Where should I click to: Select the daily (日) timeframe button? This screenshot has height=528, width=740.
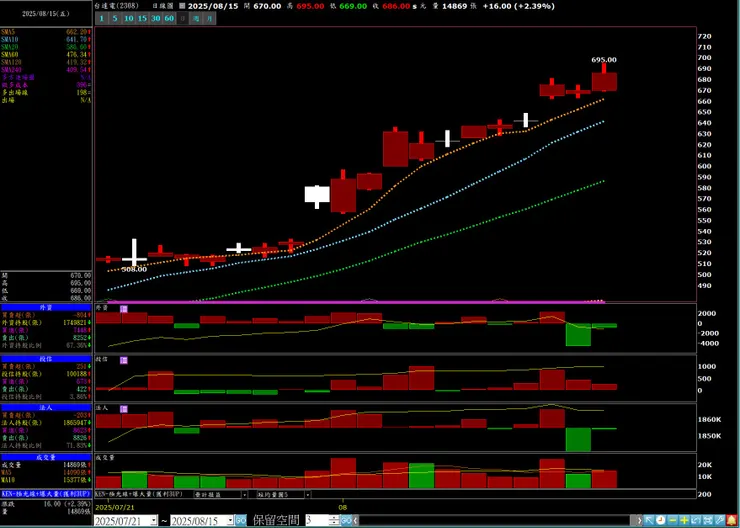(183, 18)
